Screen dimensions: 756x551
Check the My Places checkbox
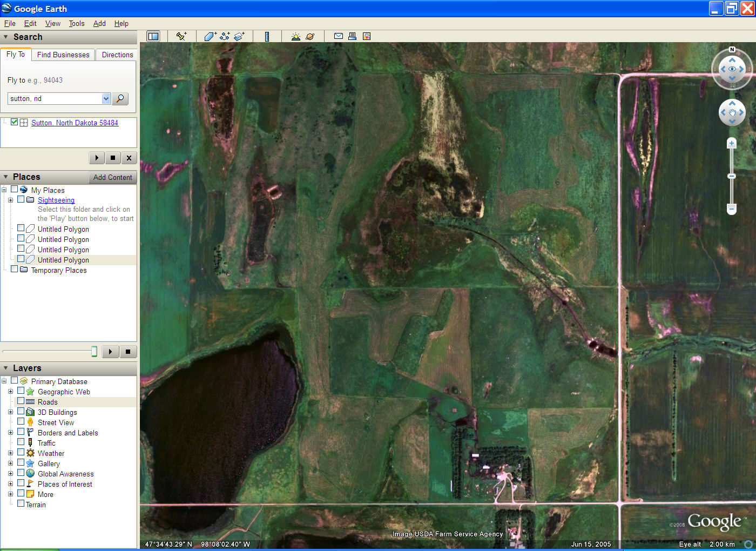tap(15, 190)
